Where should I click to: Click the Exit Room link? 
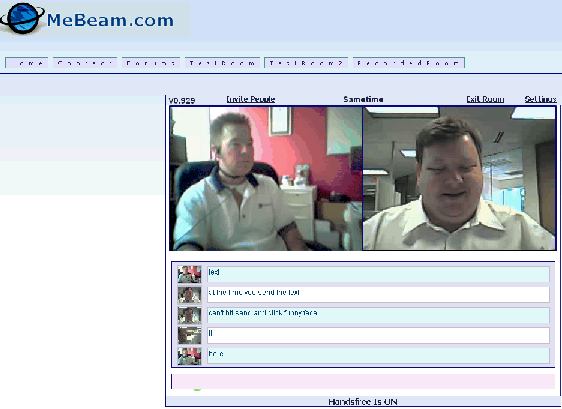click(x=485, y=99)
